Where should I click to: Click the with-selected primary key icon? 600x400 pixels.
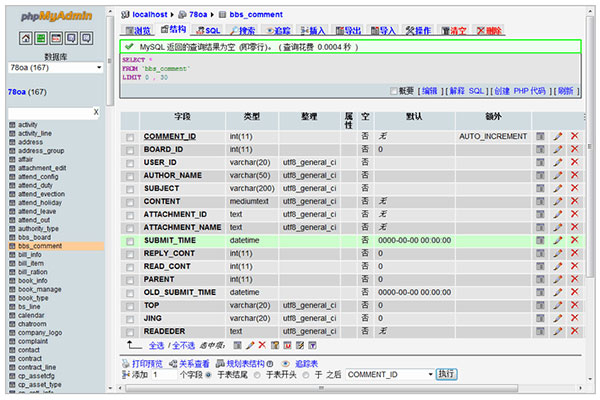275,346
